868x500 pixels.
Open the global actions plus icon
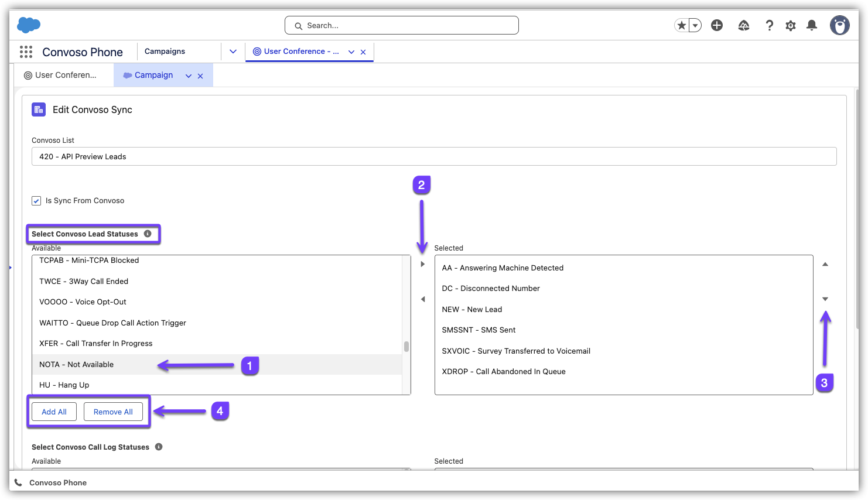[717, 25]
